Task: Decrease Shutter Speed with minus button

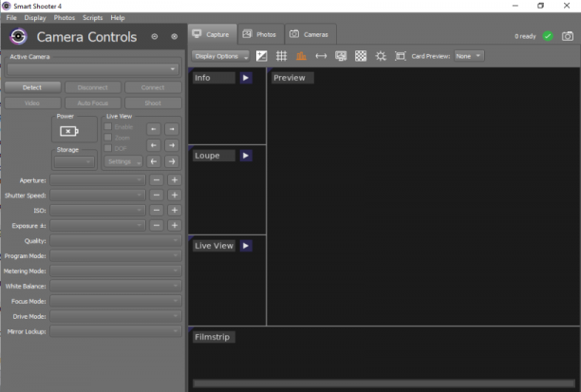Action: [x=157, y=196]
